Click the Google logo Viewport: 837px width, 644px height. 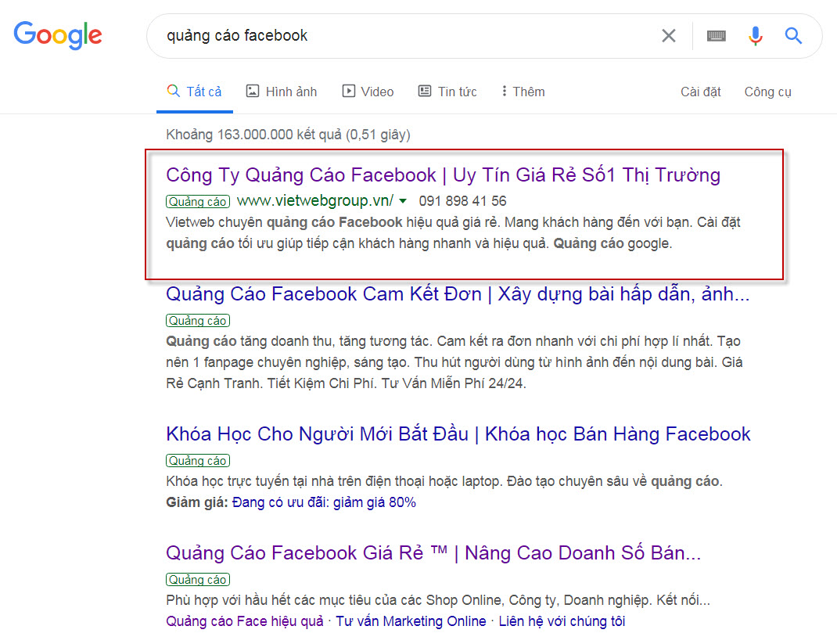[58, 35]
